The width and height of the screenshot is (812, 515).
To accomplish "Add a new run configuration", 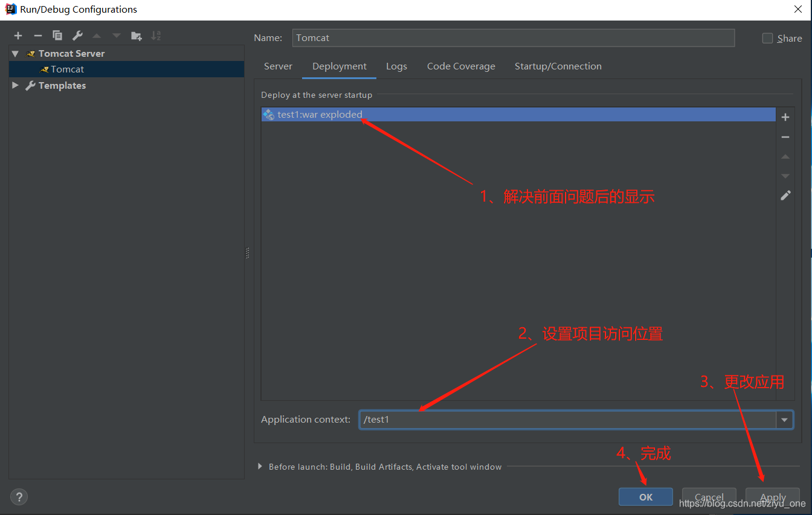I will [x=18, y=36].
